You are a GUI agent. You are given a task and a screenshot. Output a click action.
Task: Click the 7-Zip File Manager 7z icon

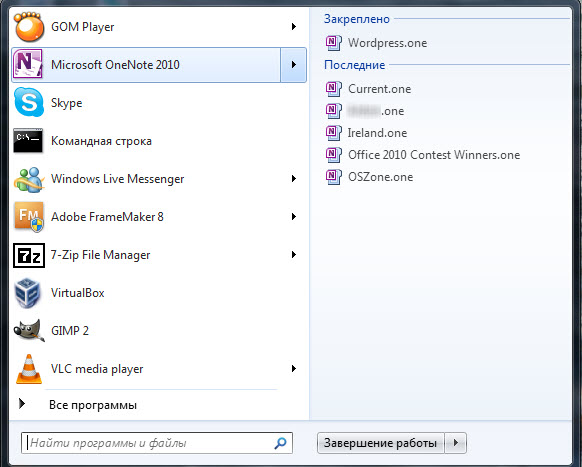tap(29, 255)
